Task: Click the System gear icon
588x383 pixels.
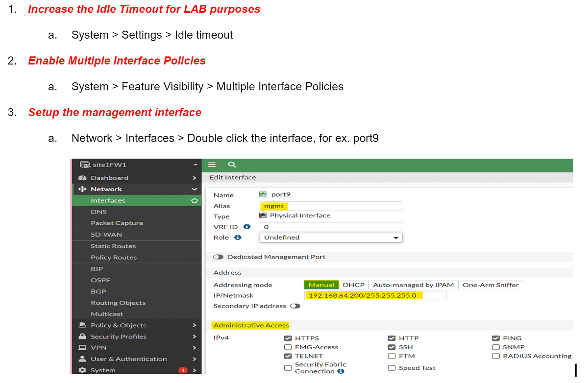Action: [82, 370]
